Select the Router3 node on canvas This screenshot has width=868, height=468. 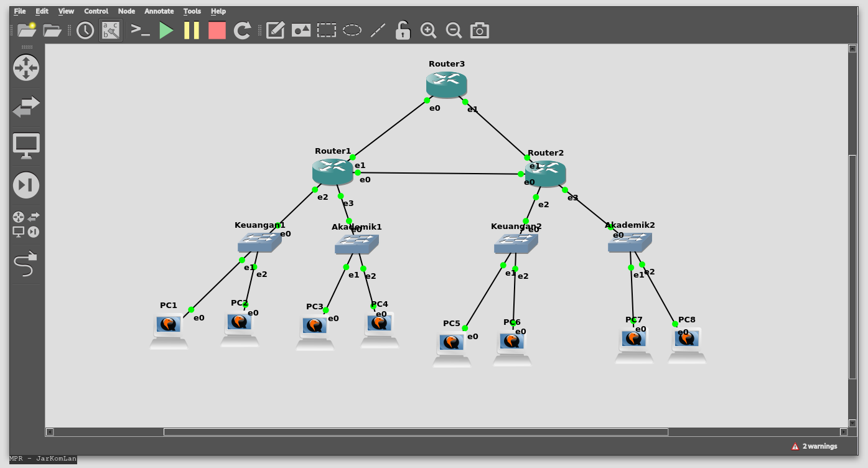coord(446,85)
